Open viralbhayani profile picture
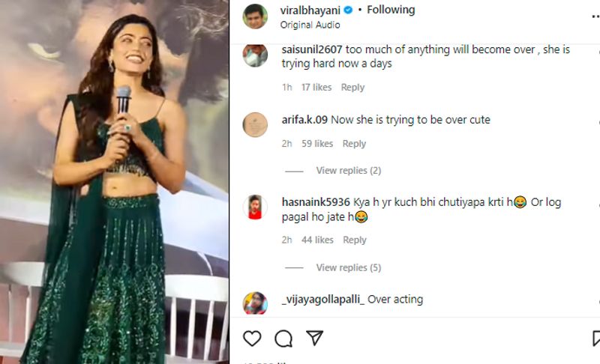This screenshot has height=364, width=600. coord(255,16)
